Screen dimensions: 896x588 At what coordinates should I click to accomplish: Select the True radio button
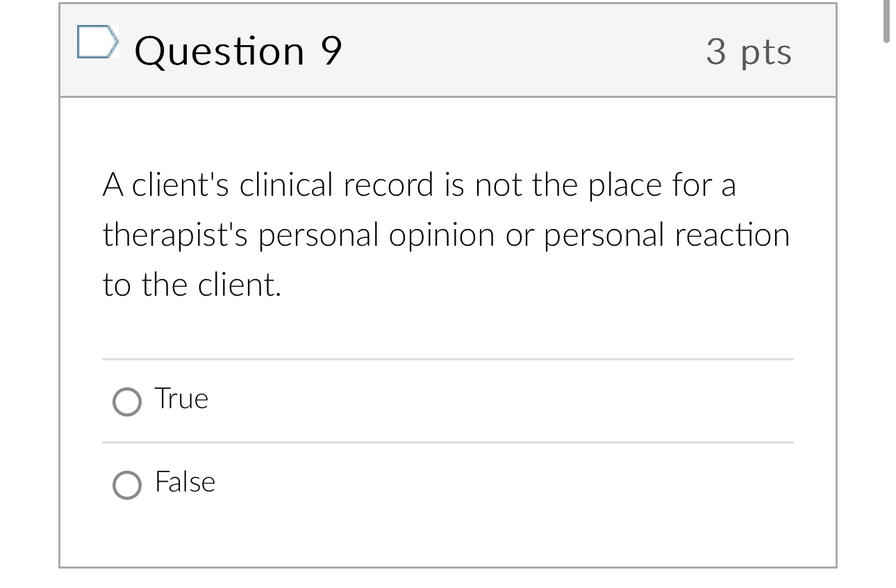tap(126, 401)
